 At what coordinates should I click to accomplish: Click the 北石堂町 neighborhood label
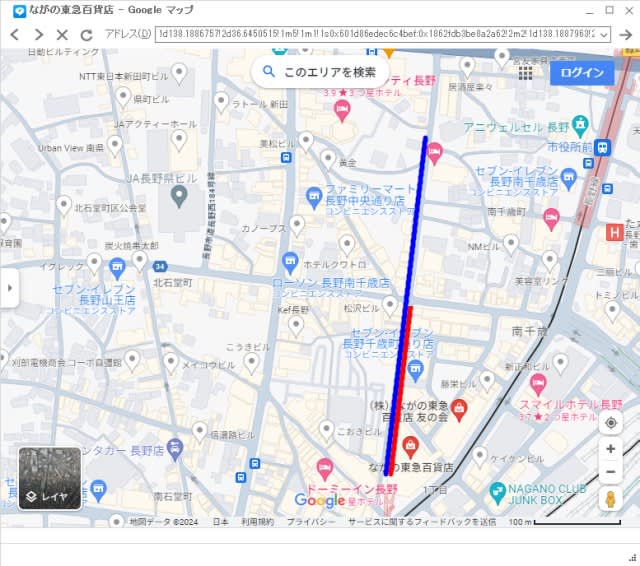pyautogui.click(x=173, y=282)
